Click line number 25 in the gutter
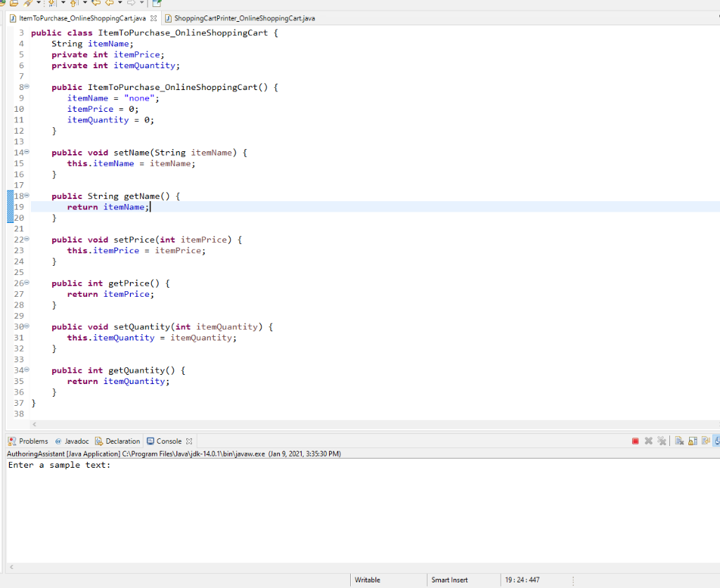 click(19, 272)
